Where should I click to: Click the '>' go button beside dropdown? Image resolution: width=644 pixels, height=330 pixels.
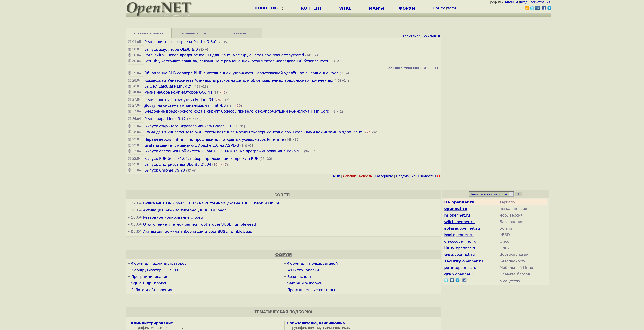pyautogui.click(x=519, y=194)
